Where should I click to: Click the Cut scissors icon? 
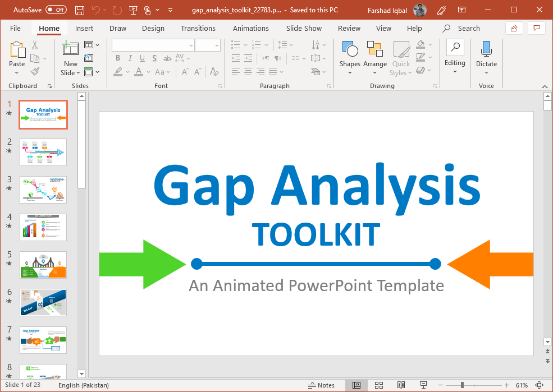coord(35,45)
